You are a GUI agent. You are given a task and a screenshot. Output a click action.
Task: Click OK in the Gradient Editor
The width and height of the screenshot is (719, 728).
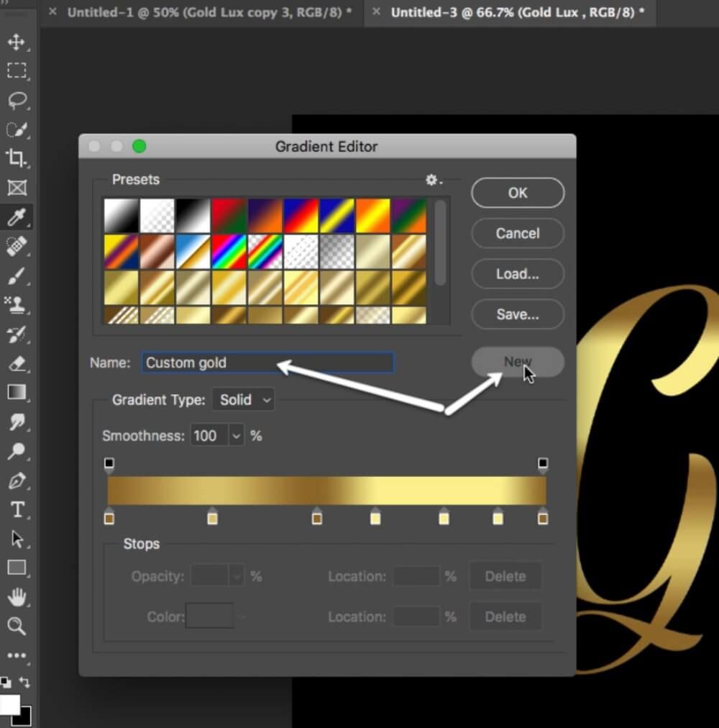point(518,193)
